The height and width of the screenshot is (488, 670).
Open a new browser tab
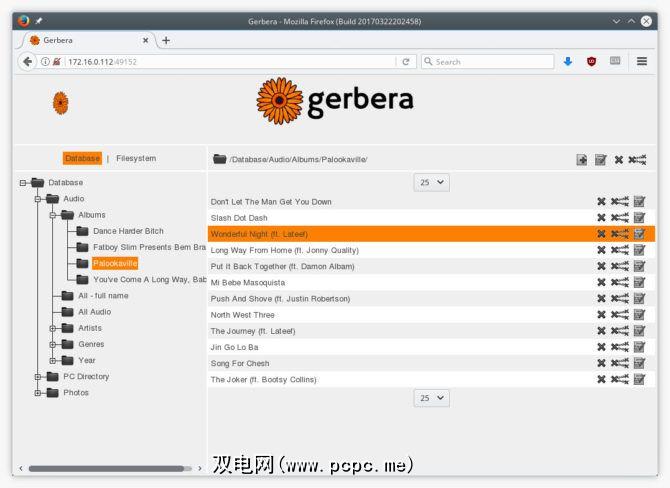166,41
